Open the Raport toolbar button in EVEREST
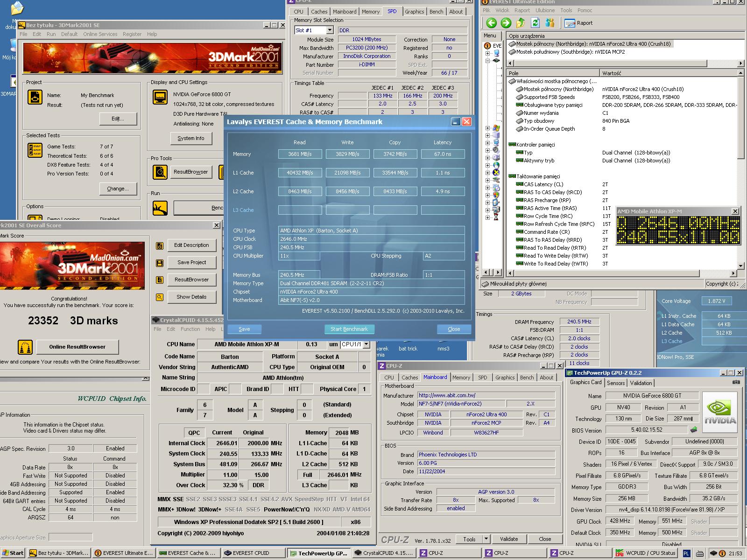 (578, 23)
